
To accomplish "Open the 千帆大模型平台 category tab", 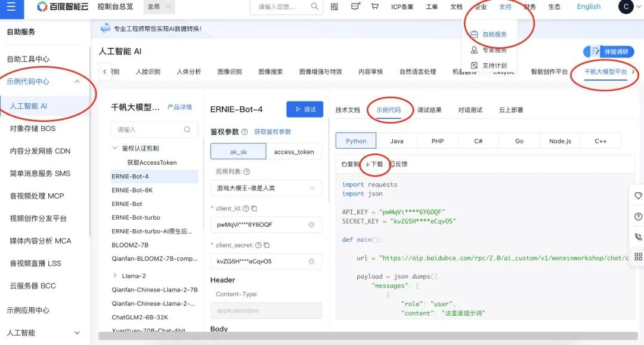I will [x=605, y=72].
